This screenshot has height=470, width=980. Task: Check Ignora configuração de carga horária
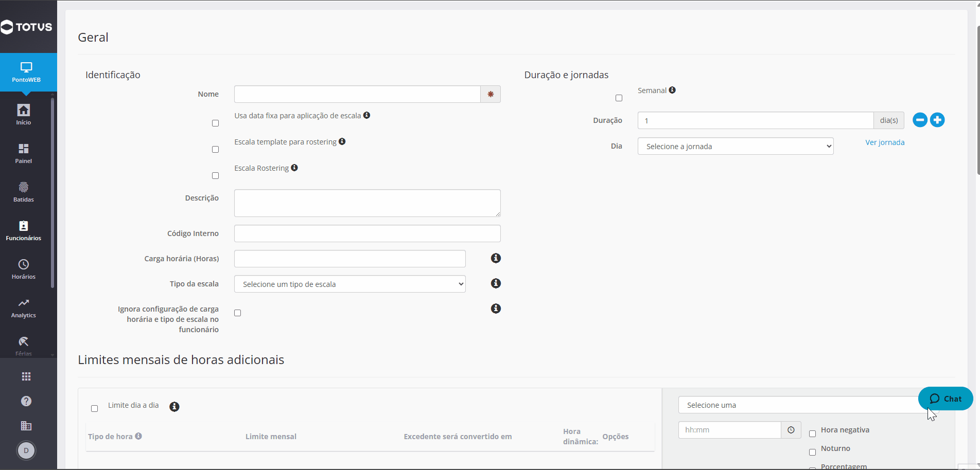coord(237,313)
